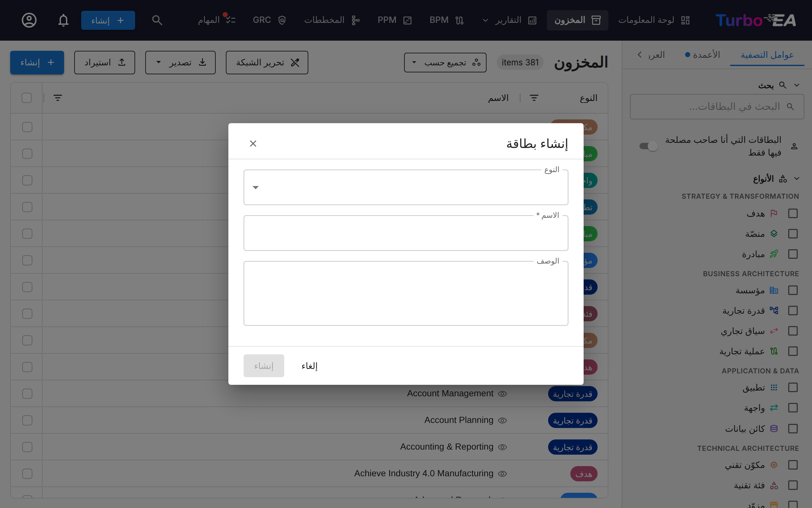Open the BPM menu item
This screenshot has height=508, width=812.
point(446,20)
